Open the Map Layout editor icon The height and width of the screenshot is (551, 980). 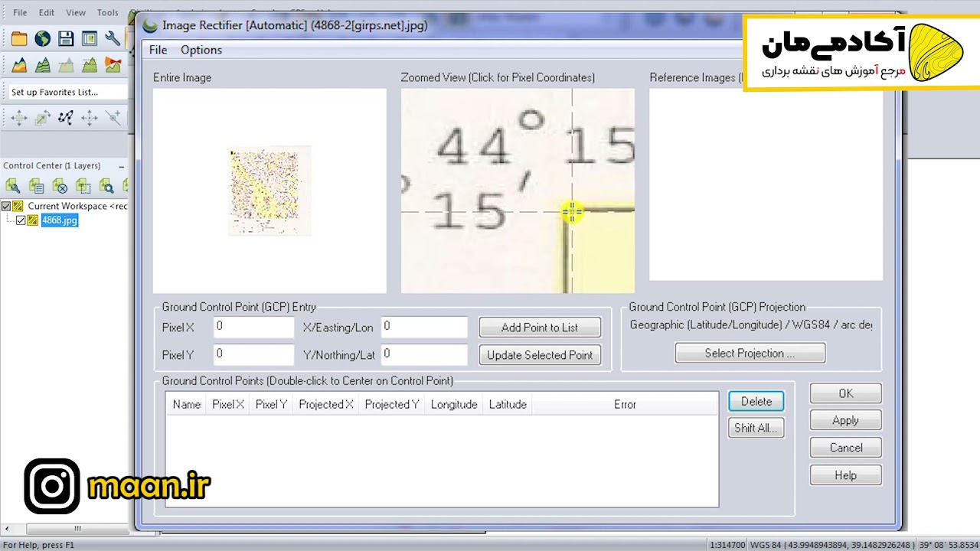click(90, 38)
